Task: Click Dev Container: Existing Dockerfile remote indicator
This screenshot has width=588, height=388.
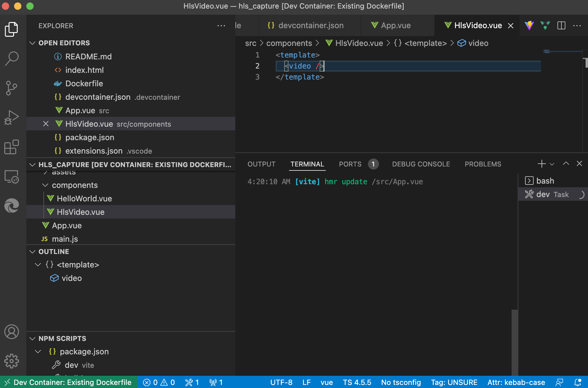Action: pyautogui.click(x=69, y=382)
